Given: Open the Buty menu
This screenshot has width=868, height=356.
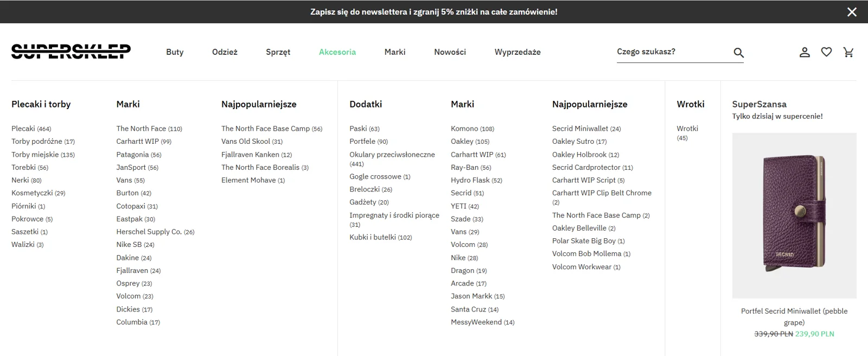Looking at the screenshot, I should (x=175, y=52).
